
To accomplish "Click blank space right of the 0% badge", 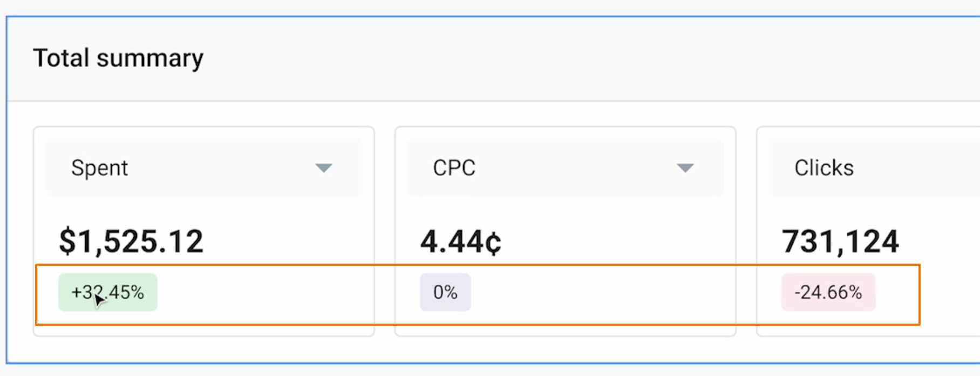I will click(x=594, y=292).
